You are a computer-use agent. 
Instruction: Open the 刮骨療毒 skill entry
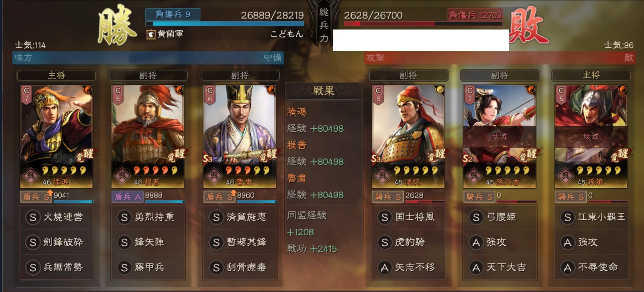pos(240,267)
